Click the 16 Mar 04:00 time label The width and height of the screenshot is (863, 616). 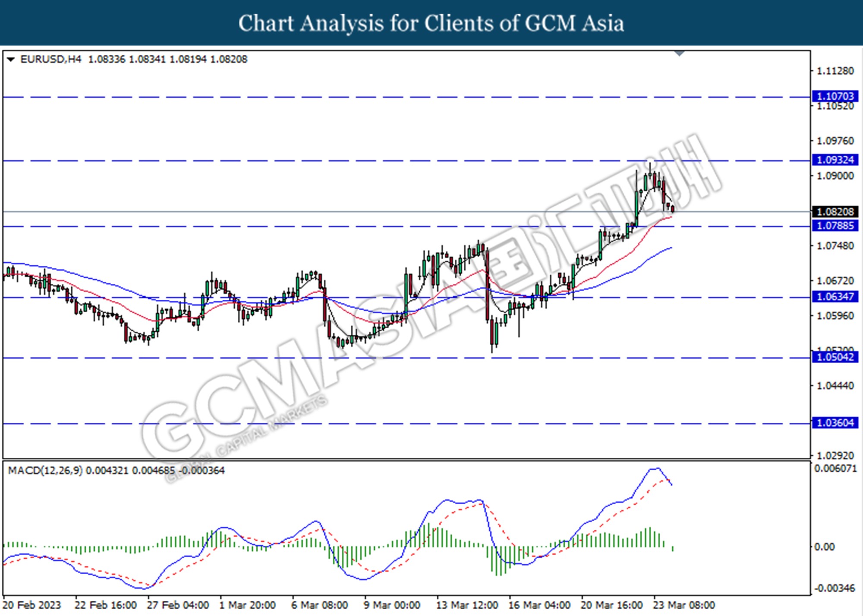[539, 605]
